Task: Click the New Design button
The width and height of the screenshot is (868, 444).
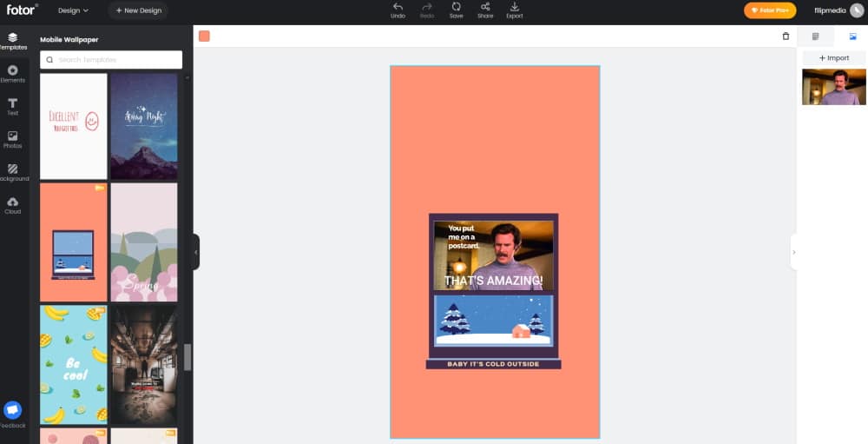Action: click(138, 10)
